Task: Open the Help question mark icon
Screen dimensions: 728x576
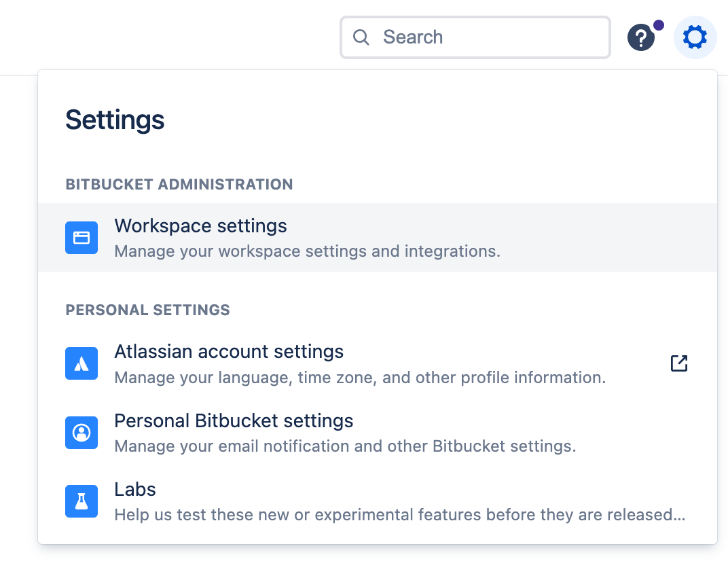Action: (x=641, y=37)
